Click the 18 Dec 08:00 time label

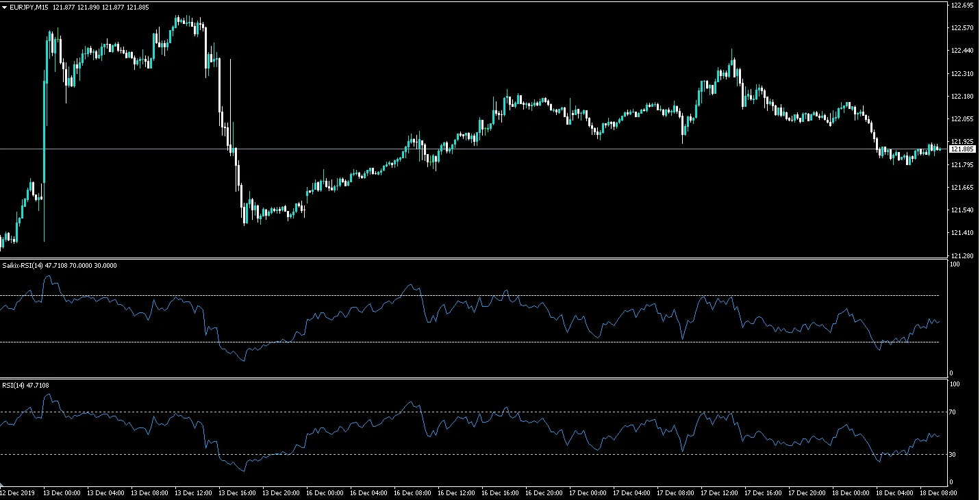938,492
